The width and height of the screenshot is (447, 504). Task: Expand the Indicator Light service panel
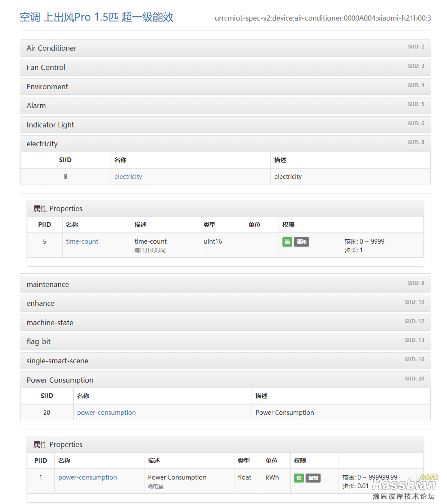coord(225,125)
